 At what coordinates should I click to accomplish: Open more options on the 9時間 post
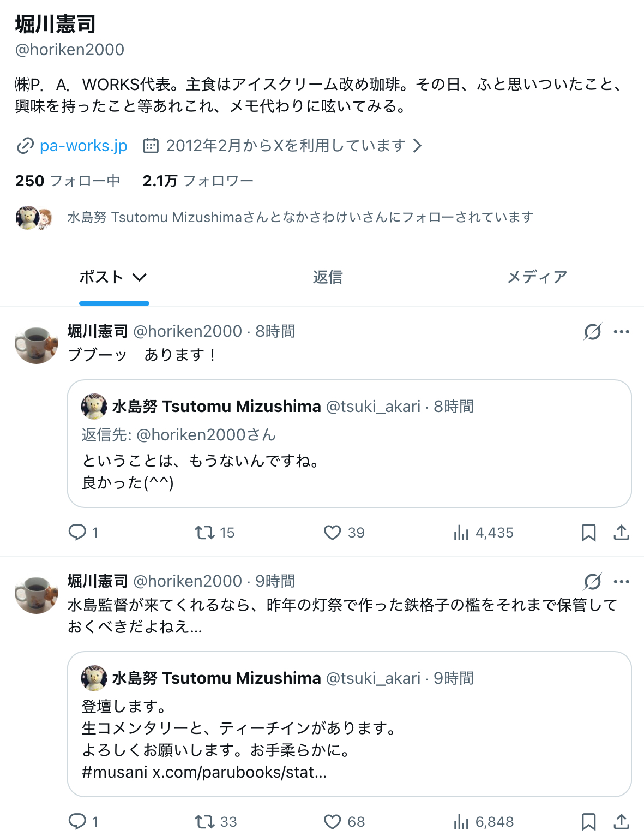tap(621, 581)
